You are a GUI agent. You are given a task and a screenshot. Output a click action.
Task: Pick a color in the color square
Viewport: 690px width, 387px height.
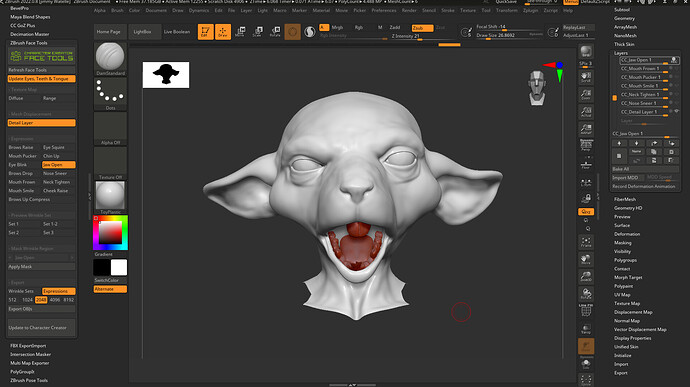[x=110, y=232]
